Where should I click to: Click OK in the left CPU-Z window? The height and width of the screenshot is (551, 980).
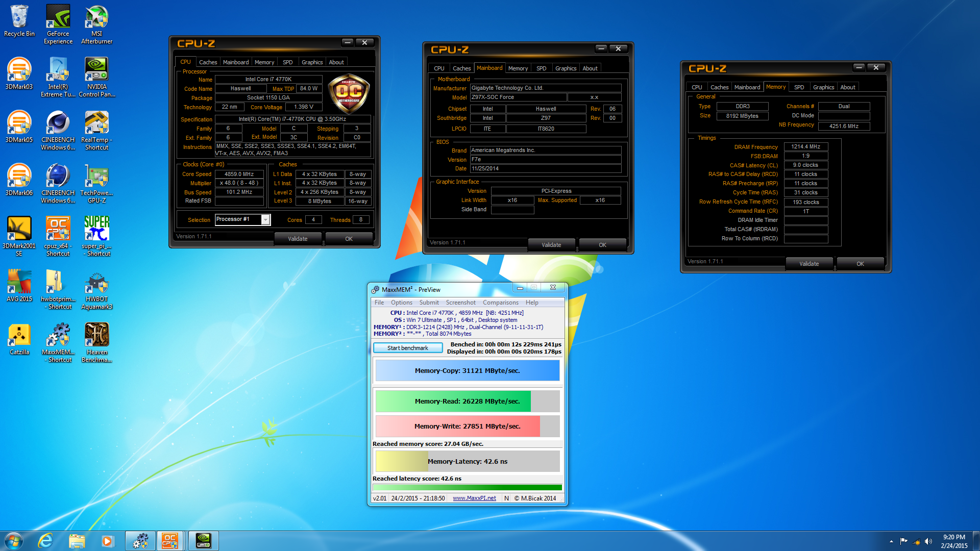point(349,239)
